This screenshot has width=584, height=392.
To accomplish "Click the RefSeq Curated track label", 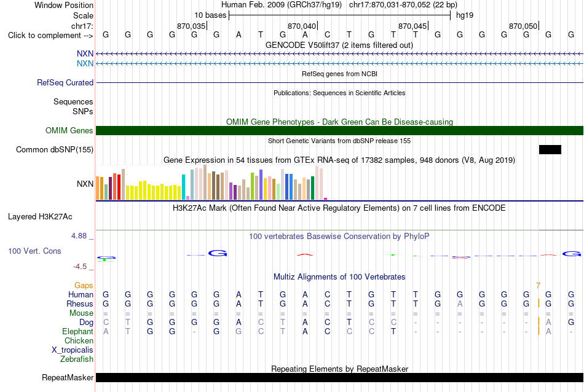I will (65, 83).
